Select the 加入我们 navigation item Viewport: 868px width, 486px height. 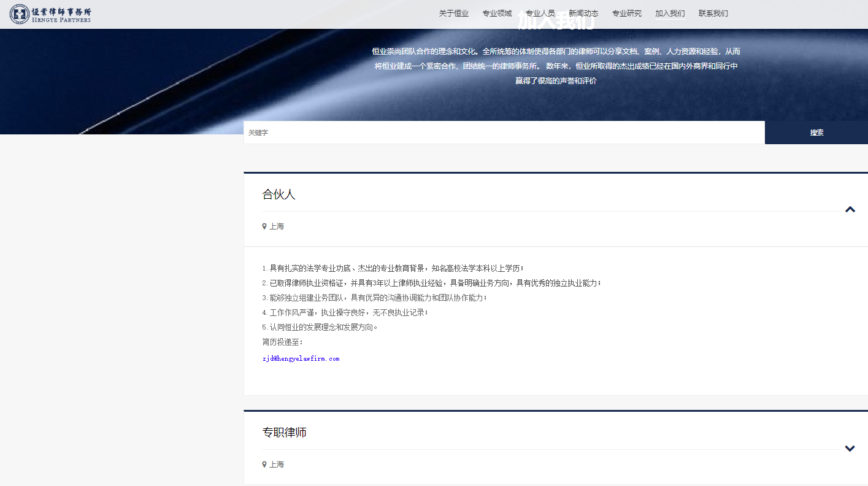coord(669,13)
